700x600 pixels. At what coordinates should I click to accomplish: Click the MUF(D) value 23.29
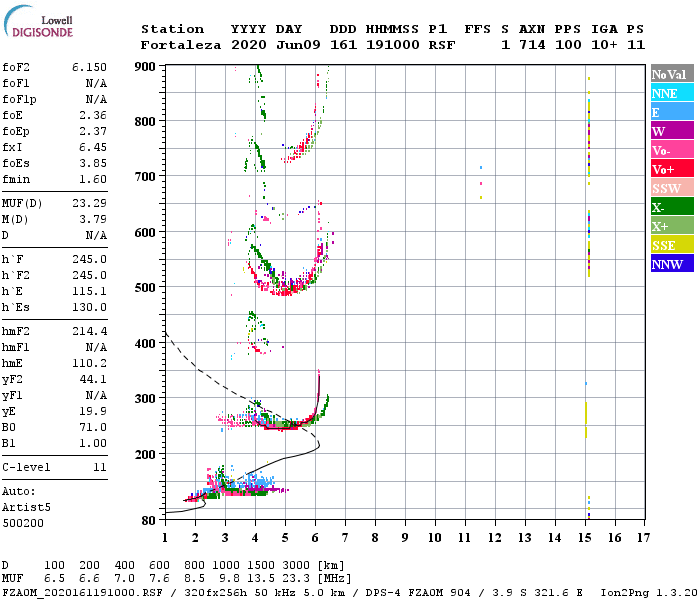(89, 203)
